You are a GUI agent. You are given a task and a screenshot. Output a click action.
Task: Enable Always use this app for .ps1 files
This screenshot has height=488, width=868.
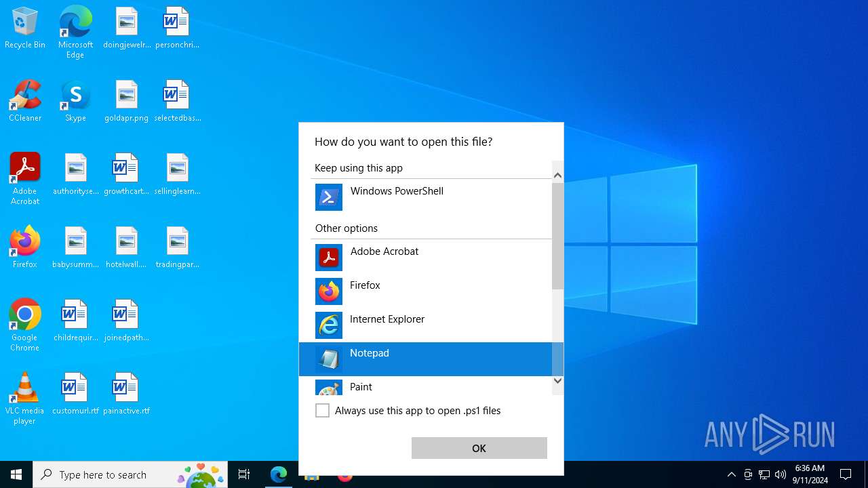pos(323,411)
